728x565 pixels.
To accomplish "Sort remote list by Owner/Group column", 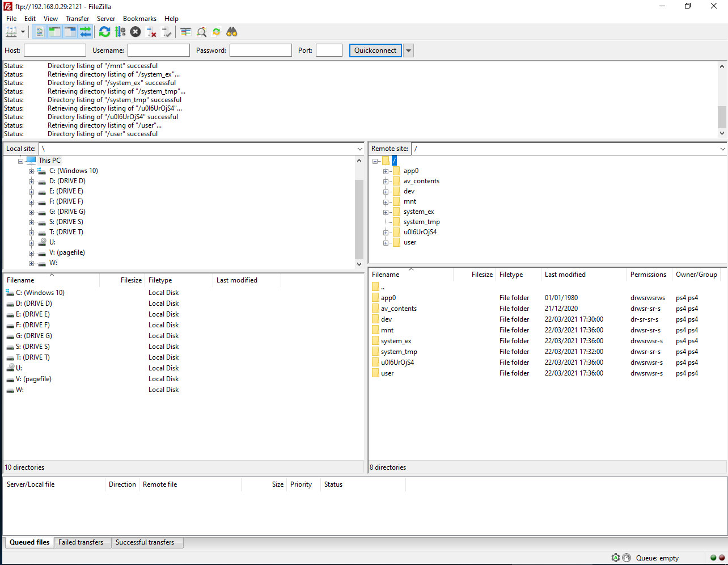I will pyautogui.click(x=696, y=275).
